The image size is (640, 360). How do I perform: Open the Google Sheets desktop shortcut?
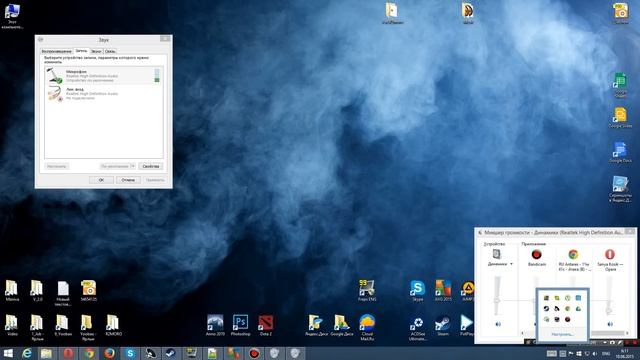coord(620,84)
